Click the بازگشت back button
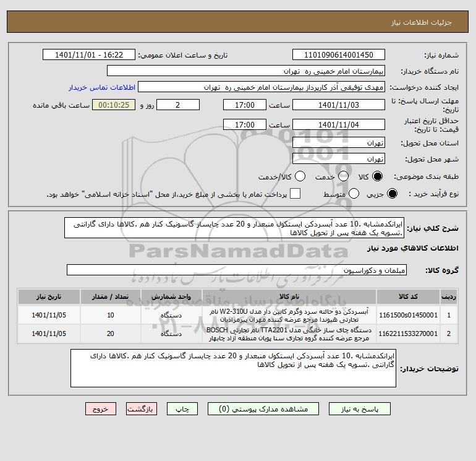The image size is (476, 461). pyautogui.click(x=142, y=409)
